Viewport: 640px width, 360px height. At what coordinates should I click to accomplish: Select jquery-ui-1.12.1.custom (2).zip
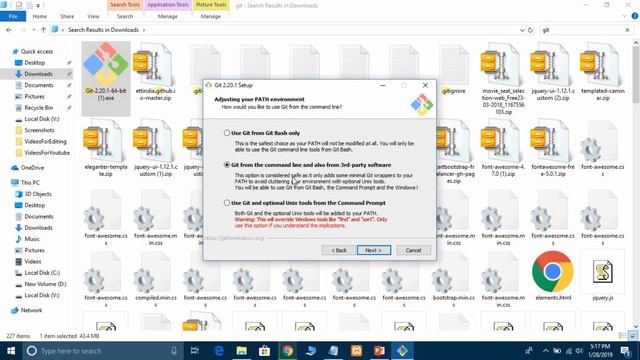[x=553, y=73]
